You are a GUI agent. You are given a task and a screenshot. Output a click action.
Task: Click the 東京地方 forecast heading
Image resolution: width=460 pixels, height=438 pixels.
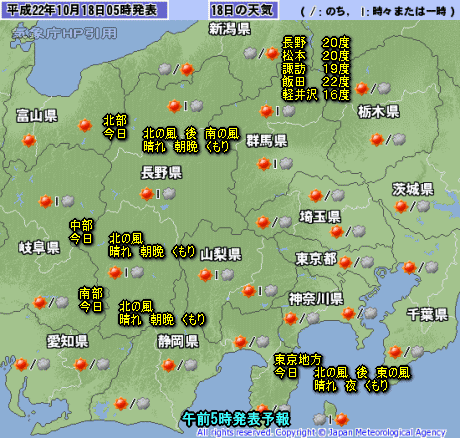click(298, 360)
